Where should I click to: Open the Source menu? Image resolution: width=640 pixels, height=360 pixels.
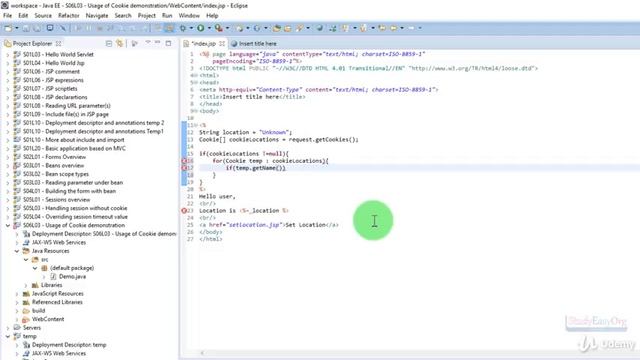(x=43, y=16)
